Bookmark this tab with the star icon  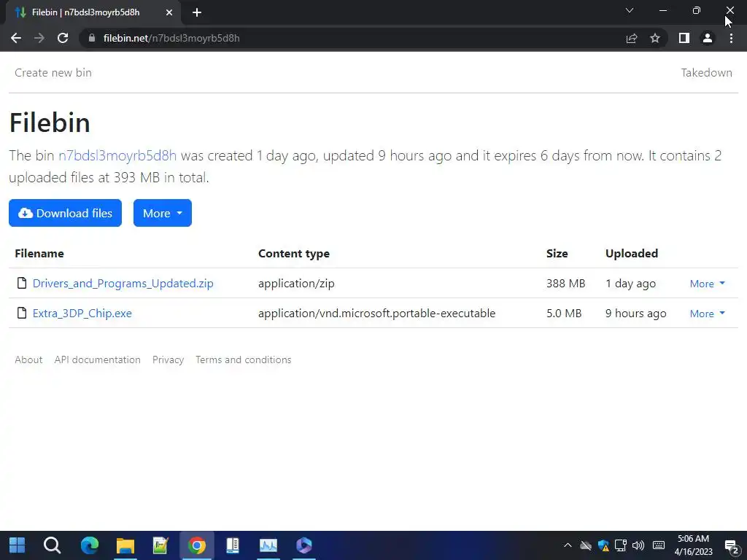(655, 38)
